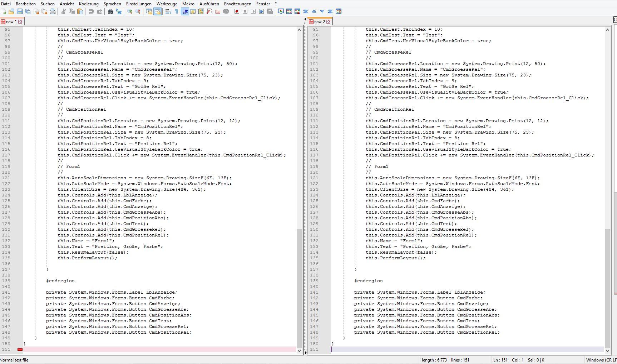The height and width of the screenshot is (364, 617).
Task: Open the Suchen menu
Action: click(48, 4)
